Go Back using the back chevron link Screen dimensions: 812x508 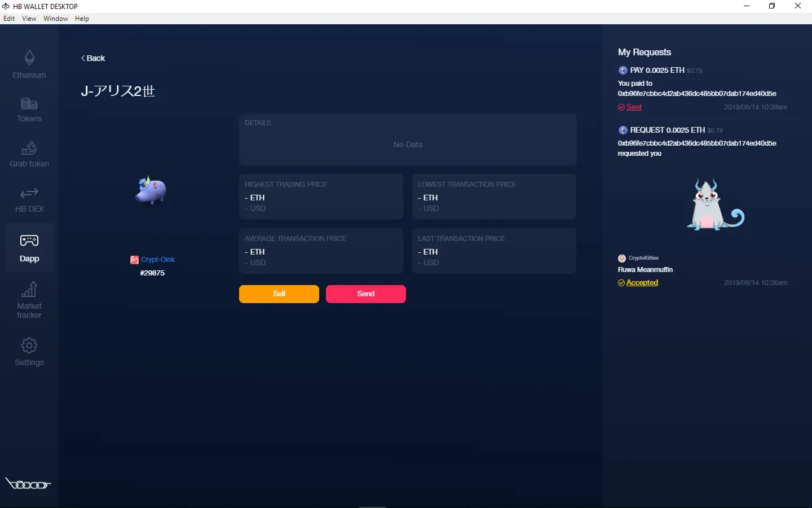tap(92, 58)
